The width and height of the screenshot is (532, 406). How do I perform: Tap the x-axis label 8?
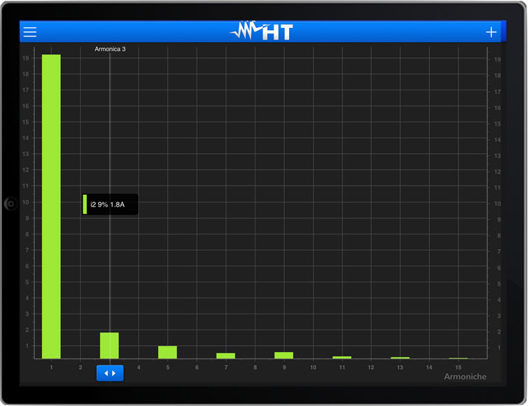click(255, 367)
